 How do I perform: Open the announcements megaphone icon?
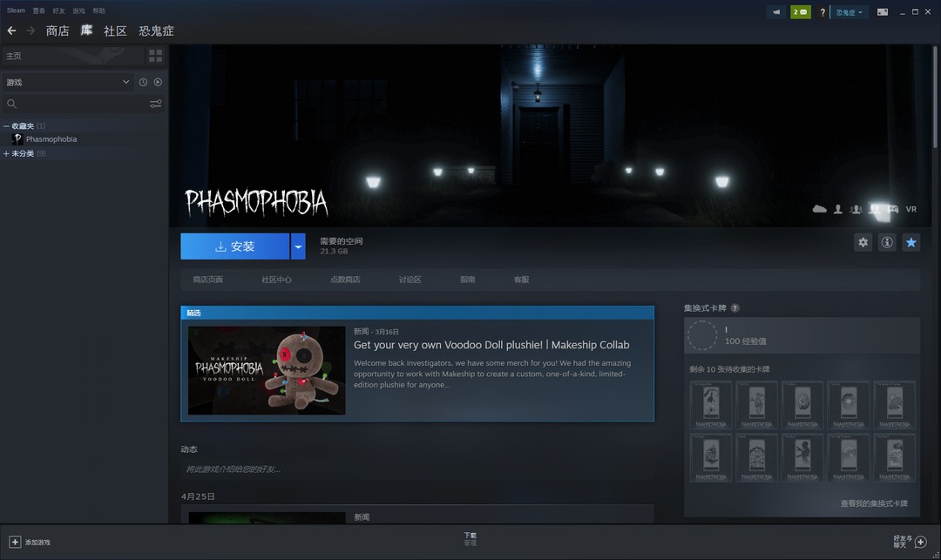(x=776, y=12)
